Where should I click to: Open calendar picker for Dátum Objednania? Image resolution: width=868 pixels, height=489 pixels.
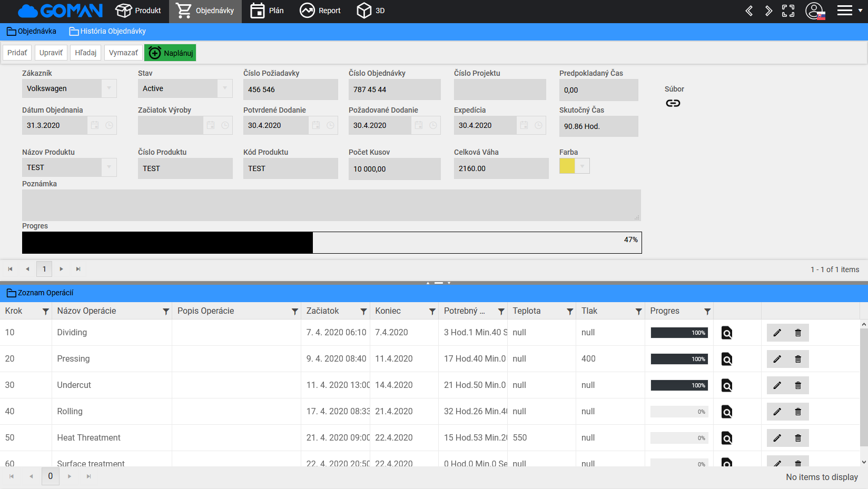pos(95,125)
